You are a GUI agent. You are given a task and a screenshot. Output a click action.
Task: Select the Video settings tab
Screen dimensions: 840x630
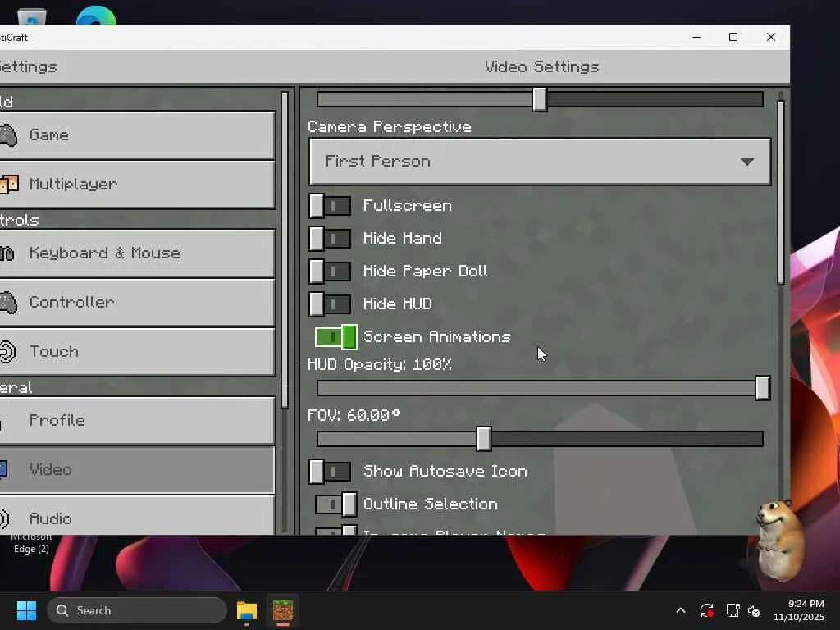pyautogui.click(x=137, y=470)
